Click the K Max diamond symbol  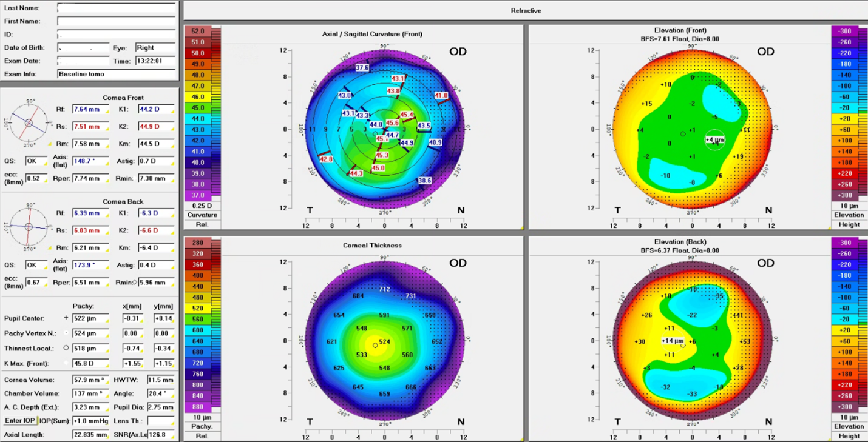66,363
